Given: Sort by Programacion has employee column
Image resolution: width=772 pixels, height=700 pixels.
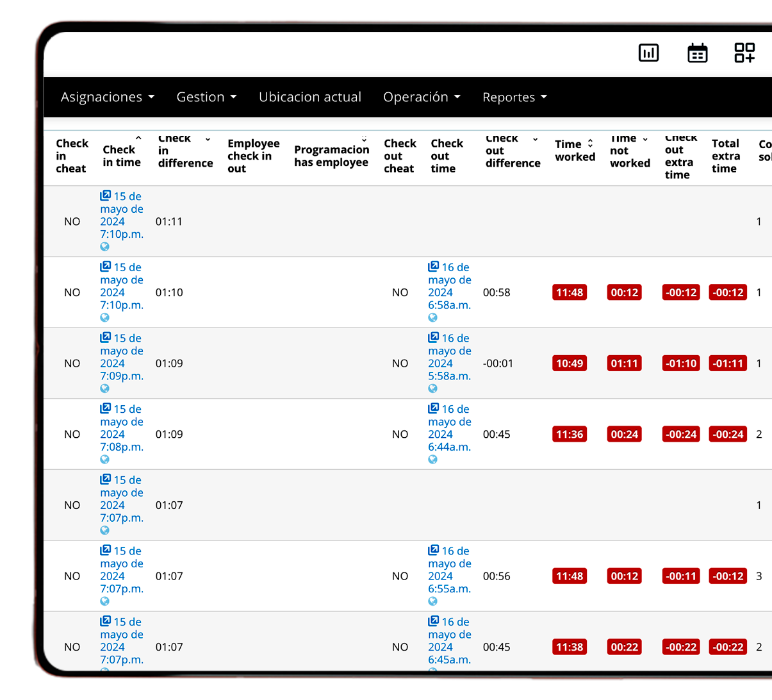Looking at the screenshot, I should click(331, 156).
